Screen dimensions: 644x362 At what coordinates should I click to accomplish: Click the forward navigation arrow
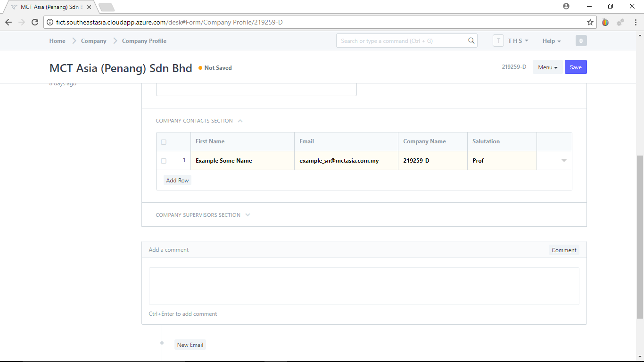[x=22, y=22]
